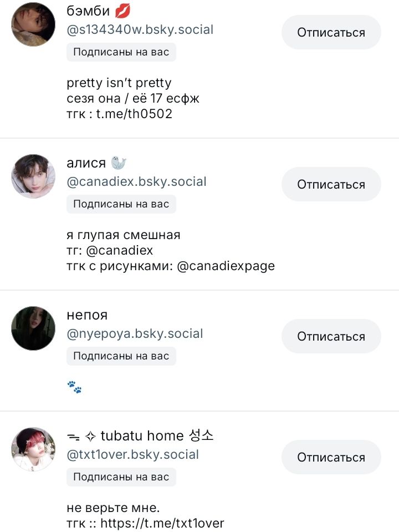Open алиса's profile avatar

(x=33, y=176)
